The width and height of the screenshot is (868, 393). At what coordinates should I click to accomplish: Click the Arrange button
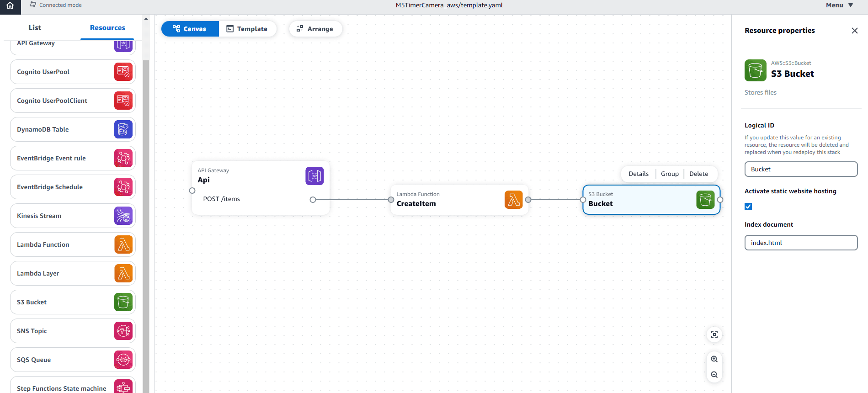315,29
